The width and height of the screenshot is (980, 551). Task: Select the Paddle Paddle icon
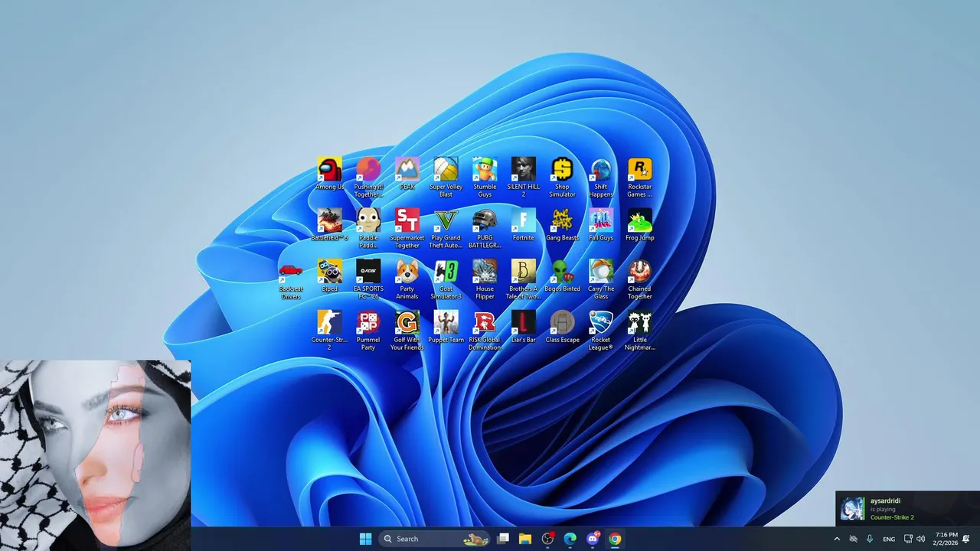pyautogui.click(x=368, y=228)
